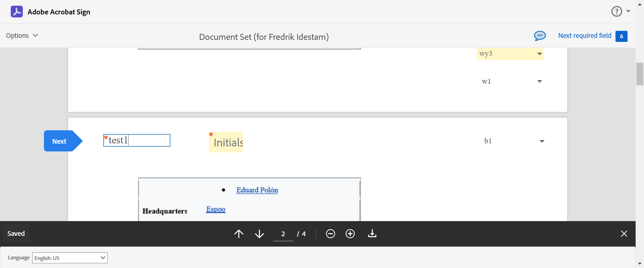Expand the Options menu
This screenshot has height=268, width=644.
pyautogui.click(x=22, y=36)
